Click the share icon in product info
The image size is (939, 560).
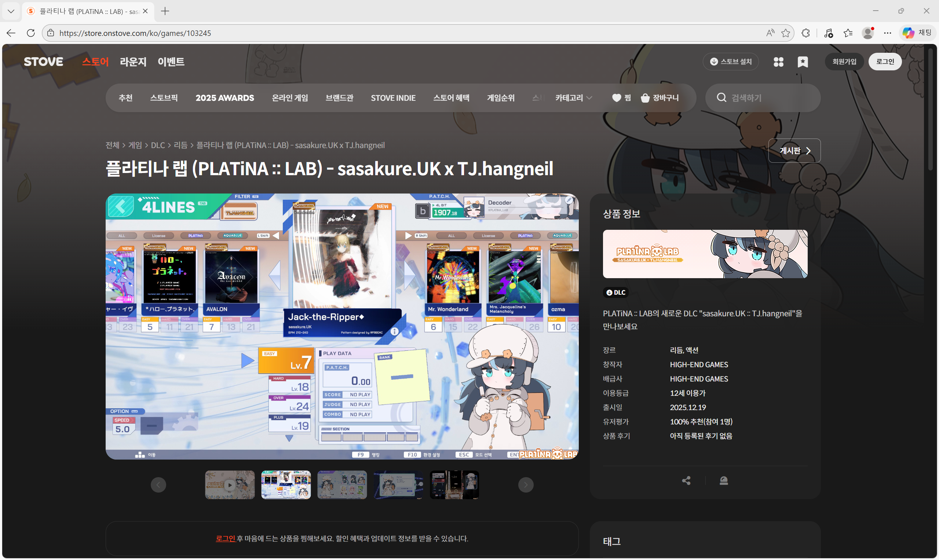click(x=686, y=480)
